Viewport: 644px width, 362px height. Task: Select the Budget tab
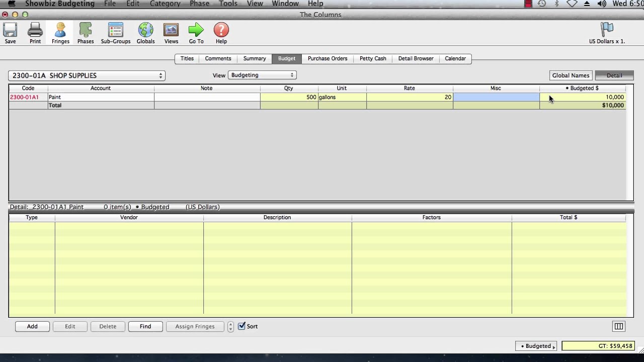tap(287, 58)
